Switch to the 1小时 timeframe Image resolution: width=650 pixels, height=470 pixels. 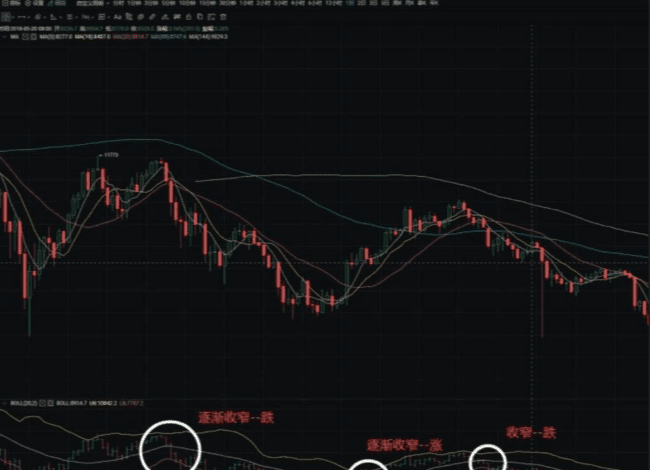tap(246, 3)
